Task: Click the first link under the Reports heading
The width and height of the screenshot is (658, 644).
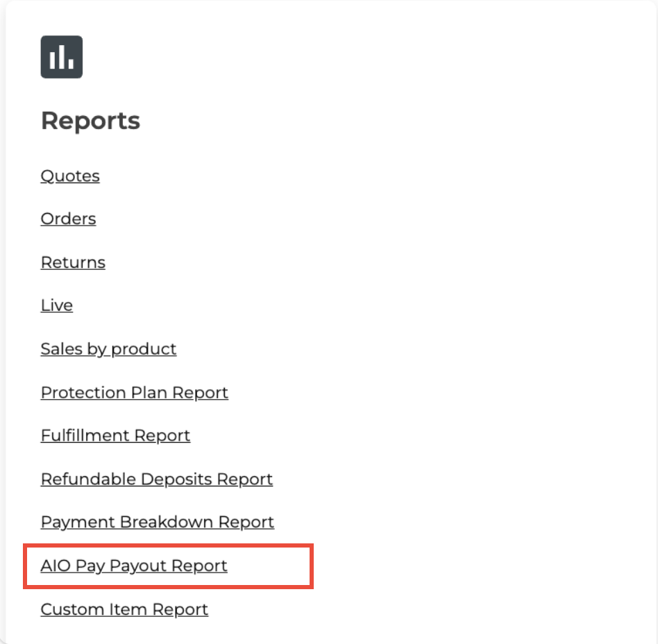Action: [x=70, y=176]
